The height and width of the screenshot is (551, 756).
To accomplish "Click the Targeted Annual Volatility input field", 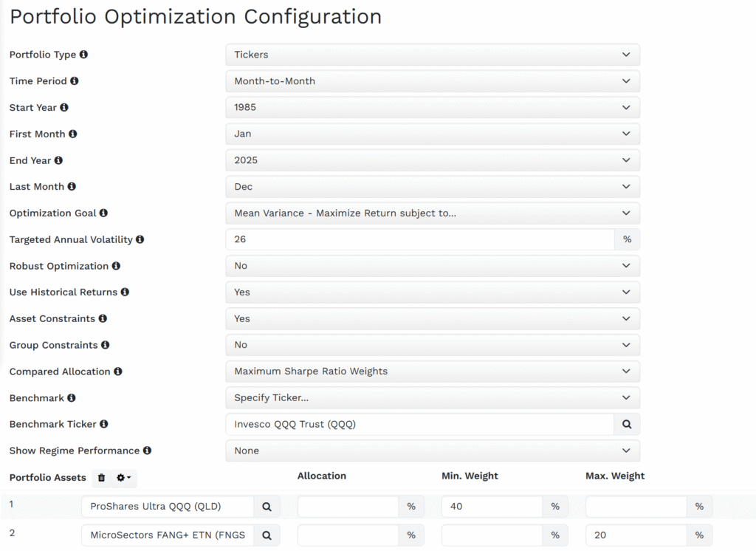I will click(419, 239).
